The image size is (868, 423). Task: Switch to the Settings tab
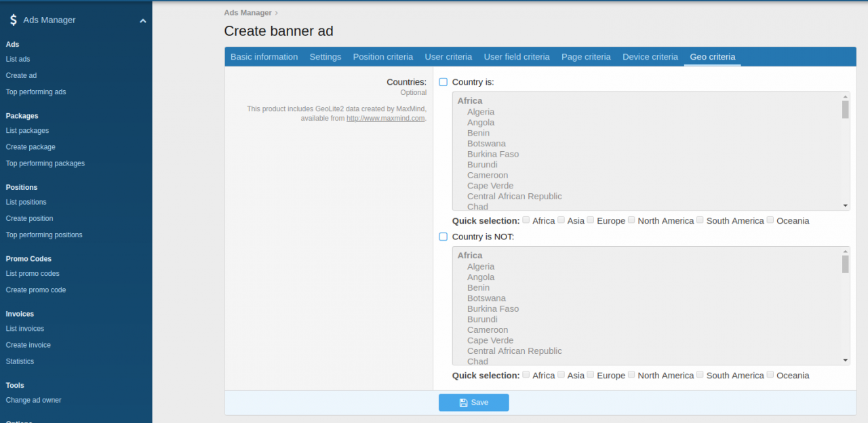coord(325,57)
